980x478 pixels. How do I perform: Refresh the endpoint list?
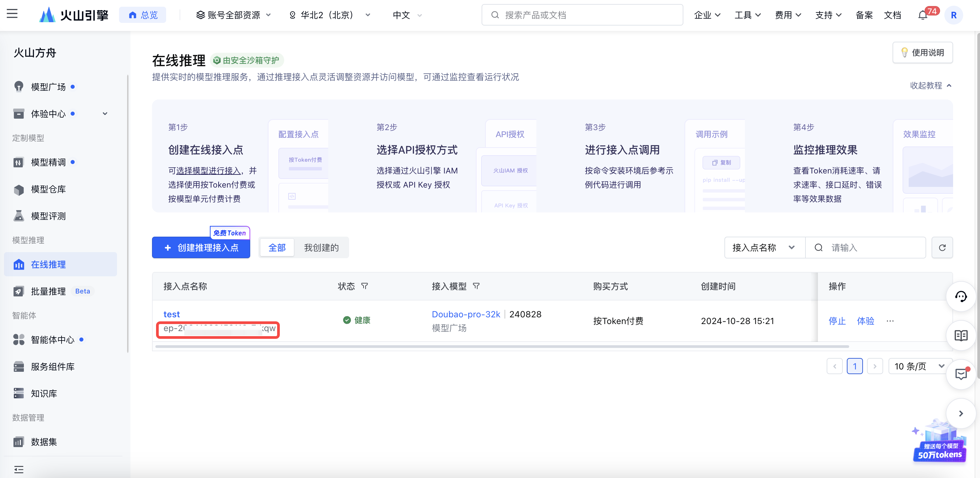pyautogui.click(x=942, y=248)
